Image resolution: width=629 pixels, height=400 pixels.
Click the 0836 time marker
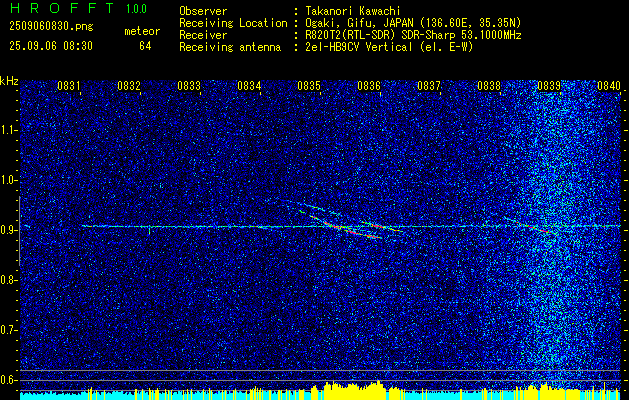pyautogui.click(x=369, y=86)
